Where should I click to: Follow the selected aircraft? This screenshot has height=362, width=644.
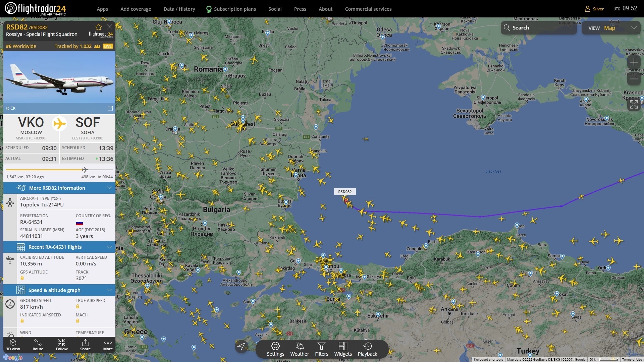tap(62, 345)
